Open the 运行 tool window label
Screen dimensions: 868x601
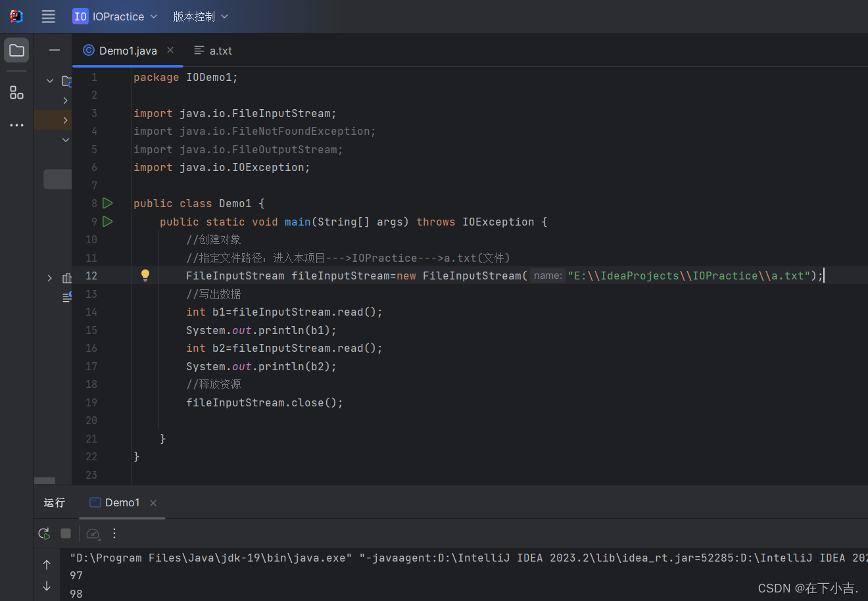(x=55, y=502)
